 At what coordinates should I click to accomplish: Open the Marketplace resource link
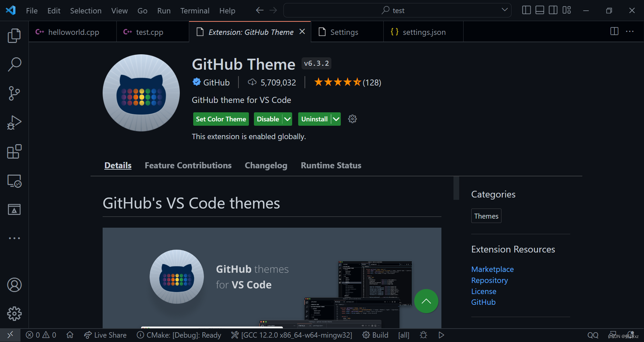click(x=492, y=269)
